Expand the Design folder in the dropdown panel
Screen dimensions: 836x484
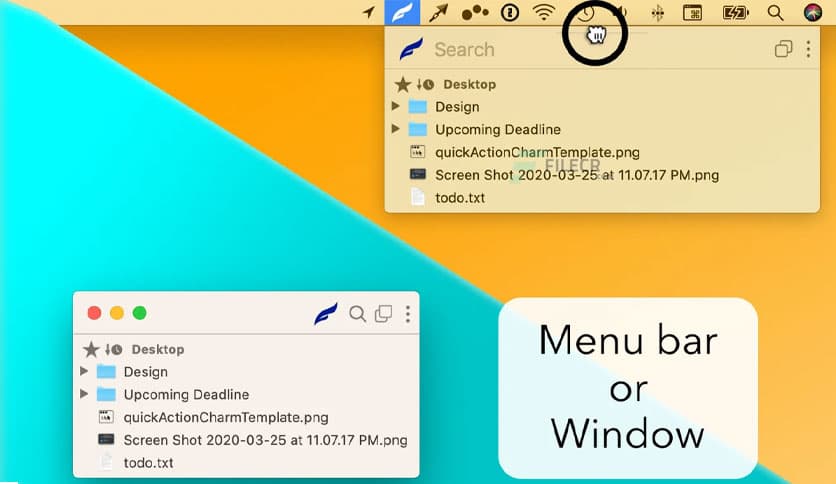pyautogui.click(x=396, y=106)
